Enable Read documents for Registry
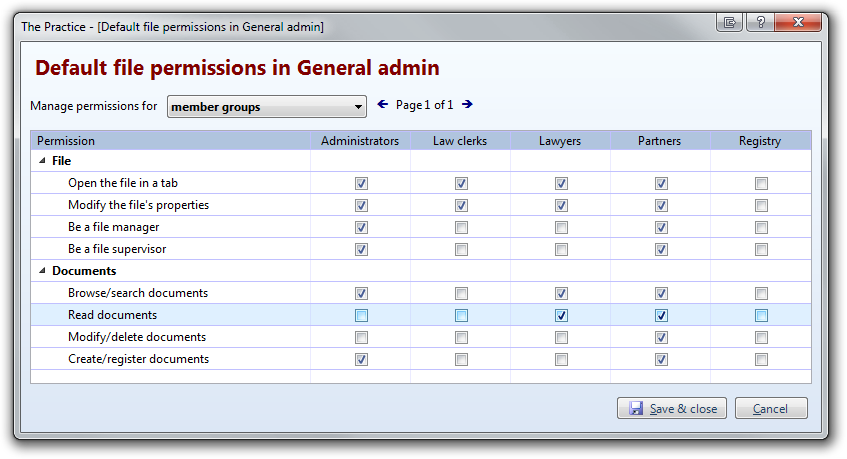The height and width of the screenshot is (459, 847). [x=762, y=315]
